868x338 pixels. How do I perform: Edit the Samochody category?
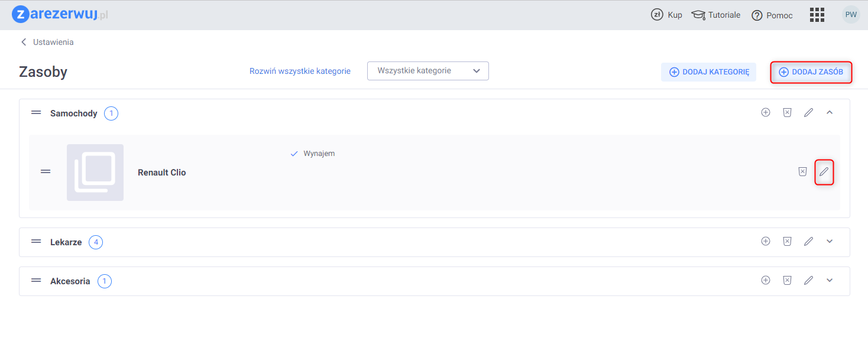click(x=808, y=112)
